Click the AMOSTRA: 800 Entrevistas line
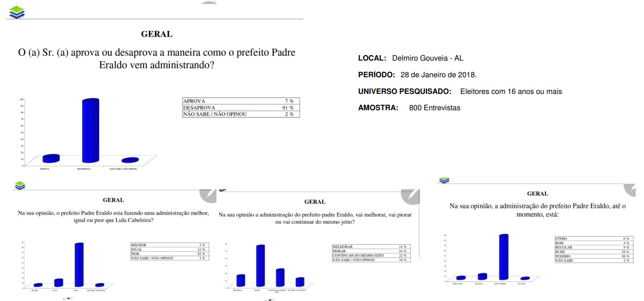The height and width of the screenshot is (301, 644). pyautogui.click(x=409, y=108)
